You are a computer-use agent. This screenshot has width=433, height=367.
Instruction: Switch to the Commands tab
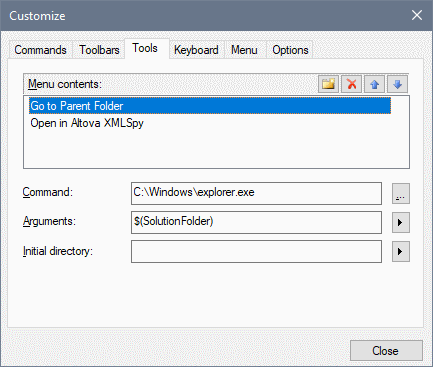coord(40,50)
